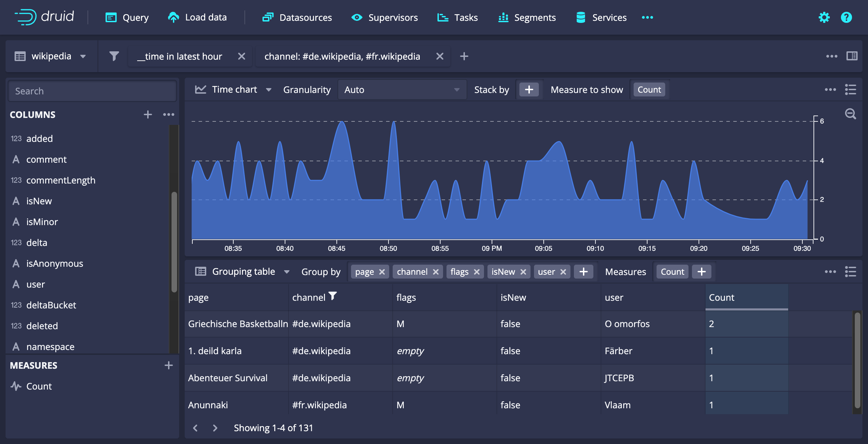Open the Datasources tab
The image size is (868, 444).
click(x=297, y=17)
